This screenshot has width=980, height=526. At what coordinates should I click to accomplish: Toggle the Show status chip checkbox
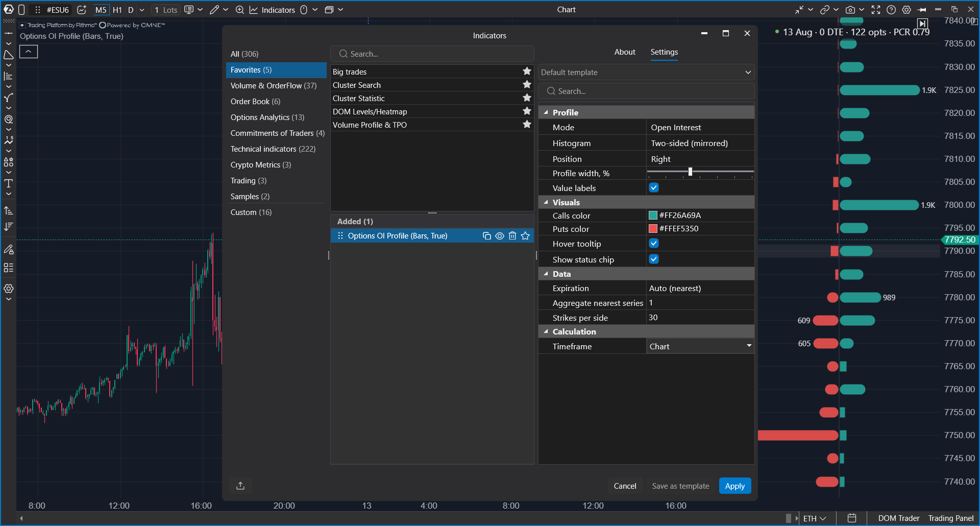click(x=654, y=259)
